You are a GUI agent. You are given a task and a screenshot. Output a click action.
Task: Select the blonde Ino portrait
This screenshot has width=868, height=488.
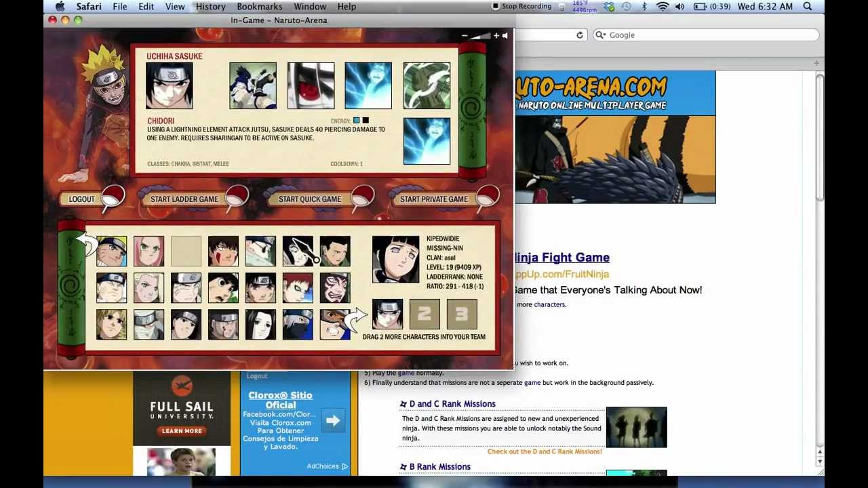point(149,288)
